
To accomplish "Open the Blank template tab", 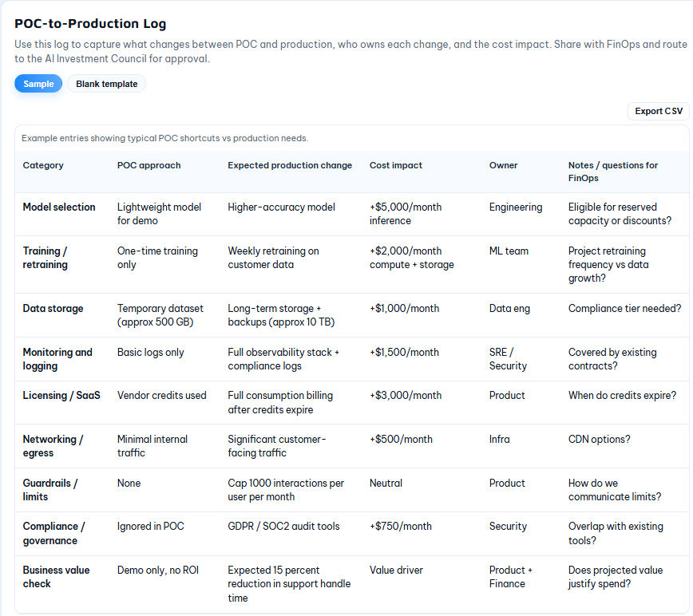I will point(106,84).
